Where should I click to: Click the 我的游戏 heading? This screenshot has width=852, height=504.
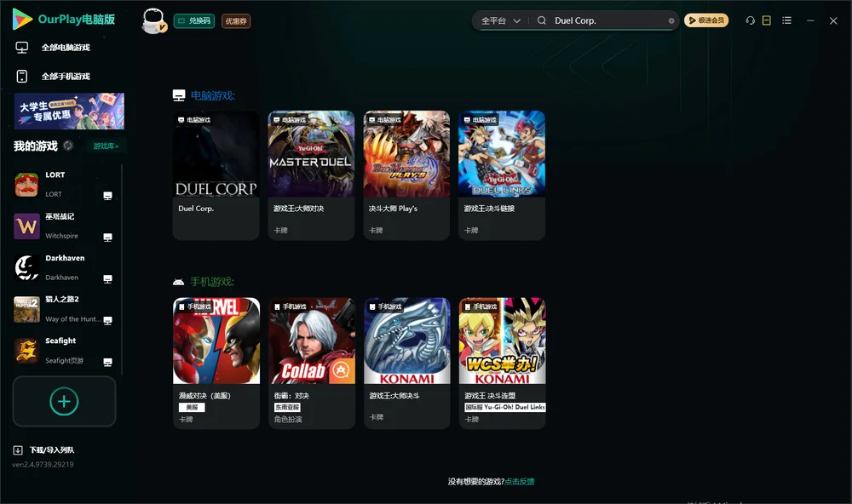pyautogui.click(x=35, y=146)
